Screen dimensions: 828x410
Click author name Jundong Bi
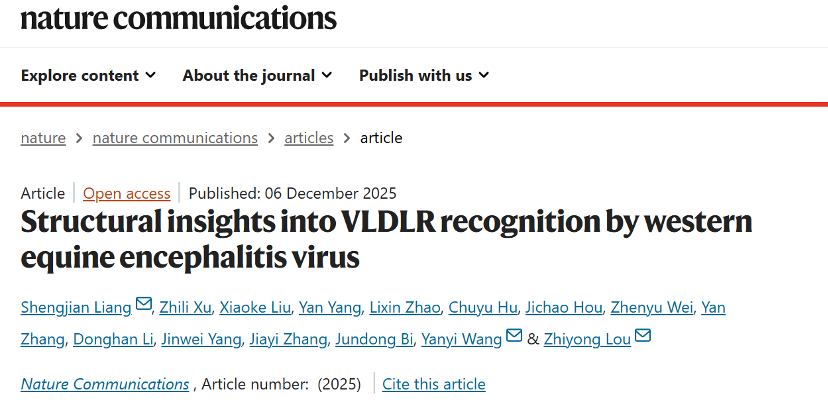pyautogui.click(x=374, y=339)
